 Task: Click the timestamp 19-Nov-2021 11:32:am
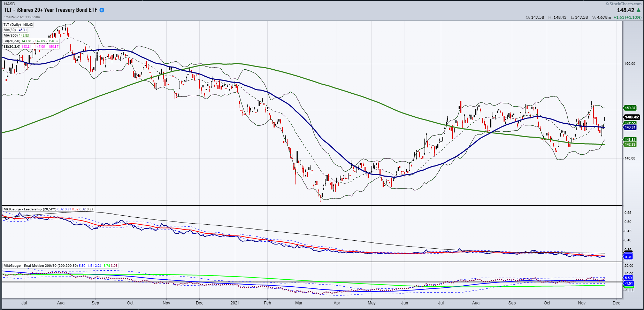(22, 17)
